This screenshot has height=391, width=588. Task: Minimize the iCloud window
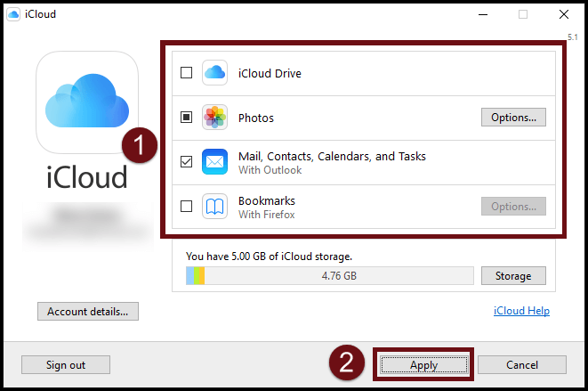483,14
